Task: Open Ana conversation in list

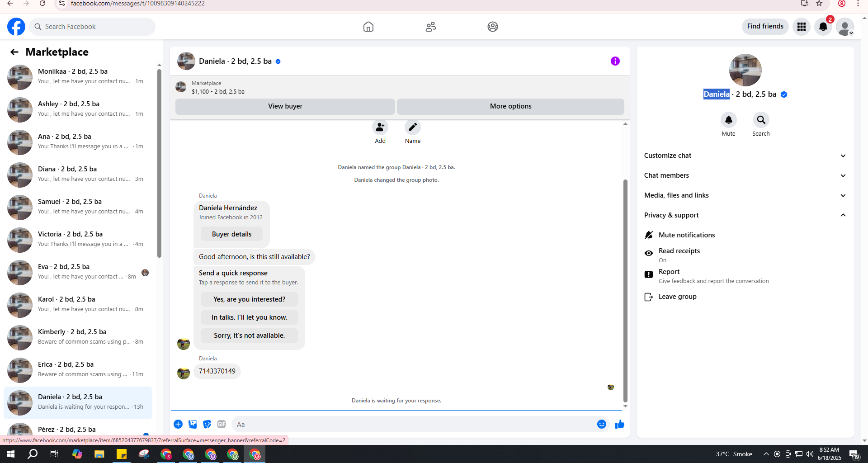Action: click(78, 142)
